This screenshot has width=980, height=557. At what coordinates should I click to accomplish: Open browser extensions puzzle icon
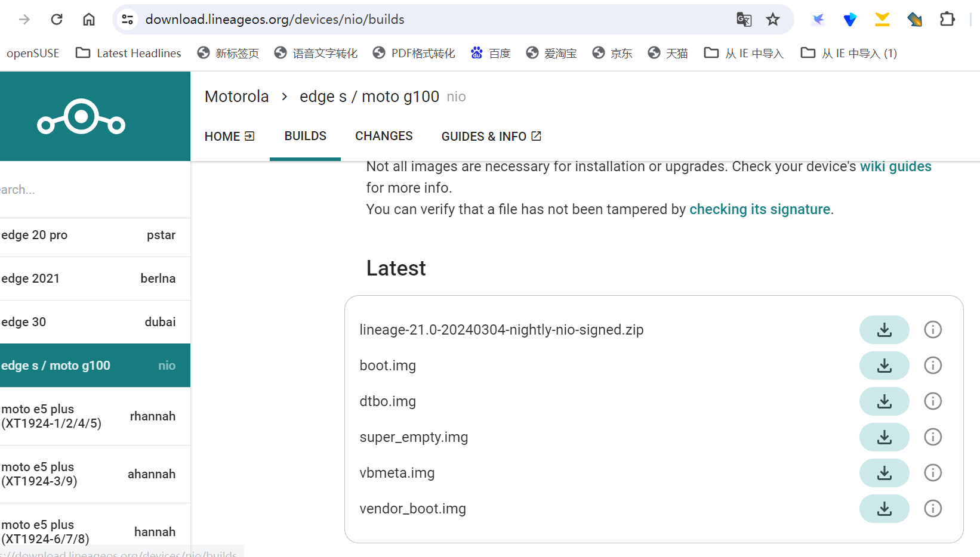tap(947, 19)
